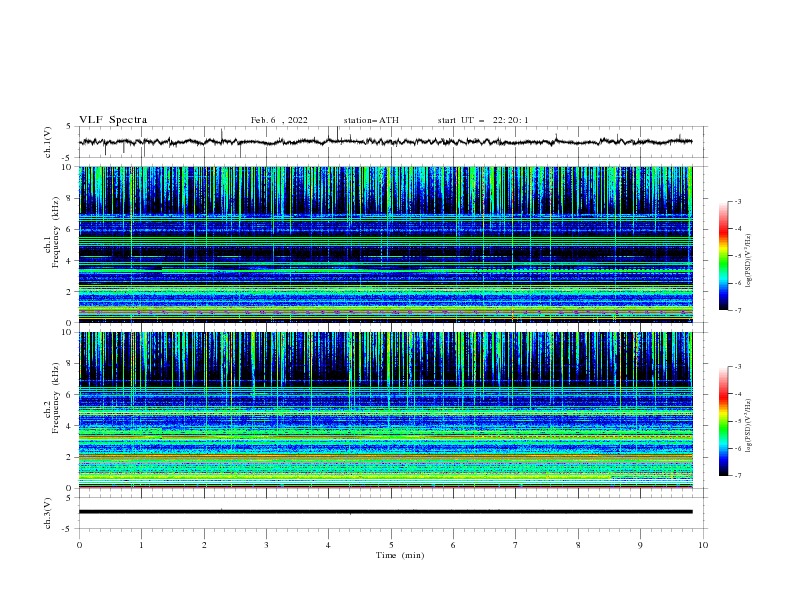Click the "2" tick on the time axis

[x=204, y=545]
